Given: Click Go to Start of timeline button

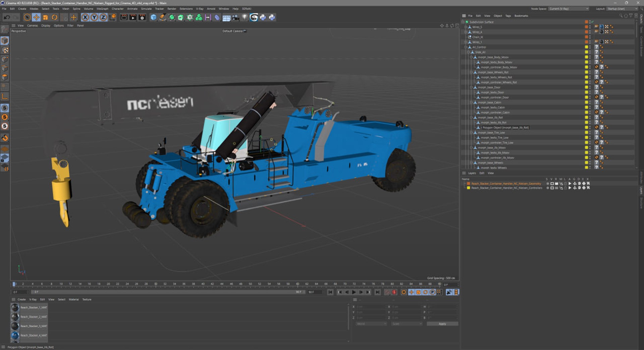Looking at the screenshot, I should [330, 292].
